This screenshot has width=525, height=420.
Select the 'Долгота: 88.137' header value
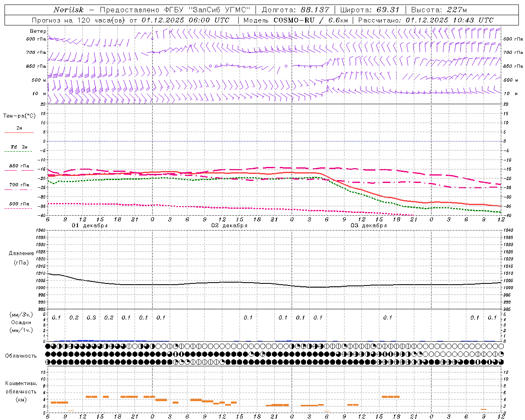coord(295,10)
